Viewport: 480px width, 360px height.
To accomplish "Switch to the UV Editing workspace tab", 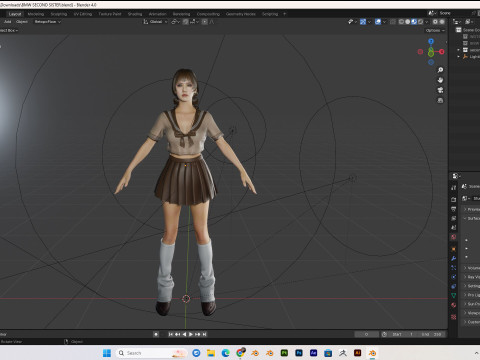I will tap(83, 14).
